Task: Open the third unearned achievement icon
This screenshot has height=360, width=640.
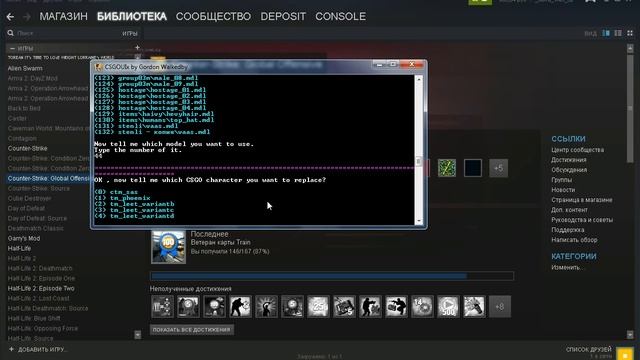Action: 214,307
